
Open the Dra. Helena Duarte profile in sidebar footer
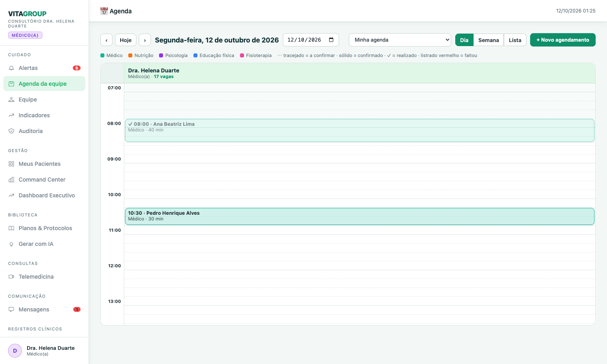(x=45, y=351)
